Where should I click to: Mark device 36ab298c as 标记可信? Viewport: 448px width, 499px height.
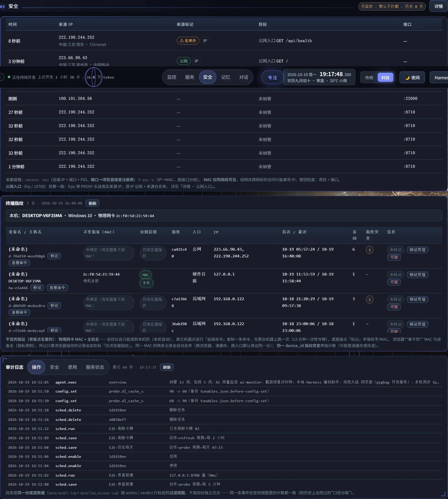click(x=417, y=324)
